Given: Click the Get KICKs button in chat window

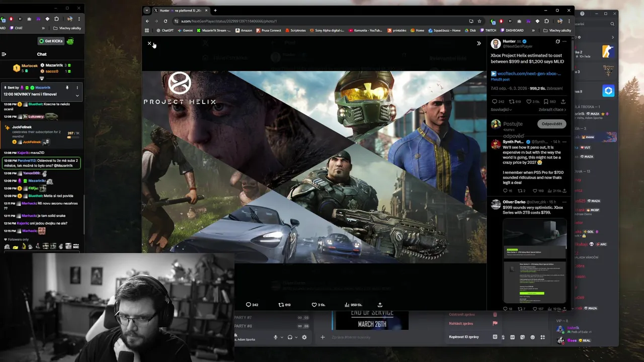Looking at the screenshot, I should tap(51, 41).
